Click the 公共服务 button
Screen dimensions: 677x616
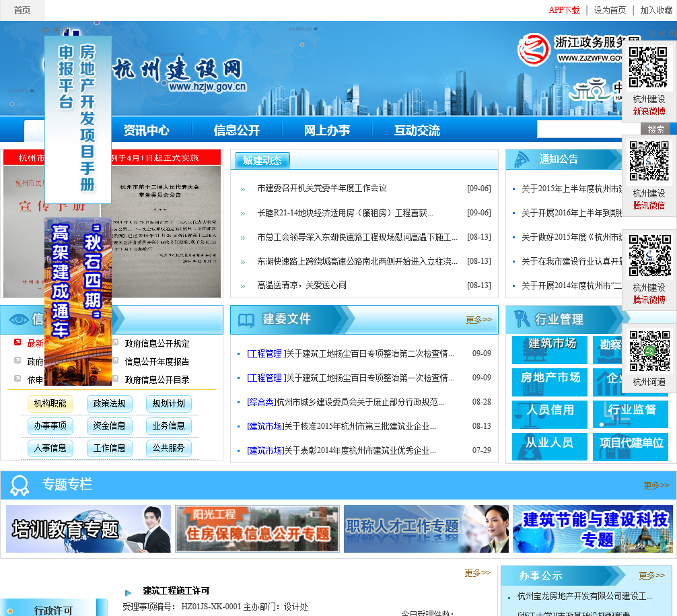[168, 448]
